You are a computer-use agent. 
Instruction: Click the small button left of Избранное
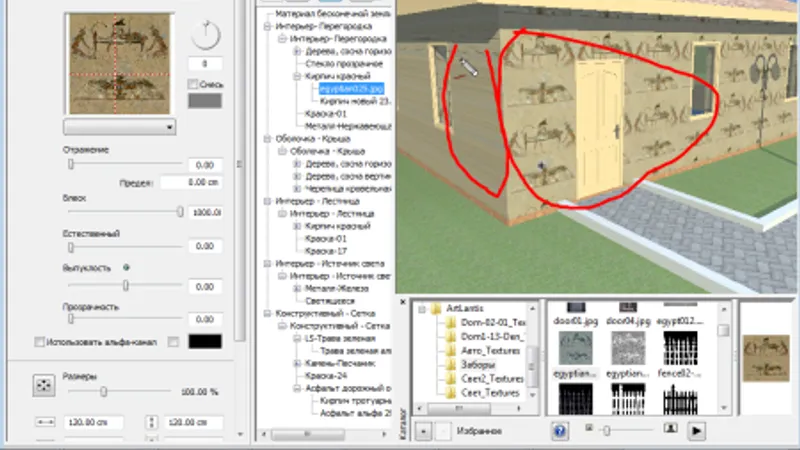coord(423,431)
